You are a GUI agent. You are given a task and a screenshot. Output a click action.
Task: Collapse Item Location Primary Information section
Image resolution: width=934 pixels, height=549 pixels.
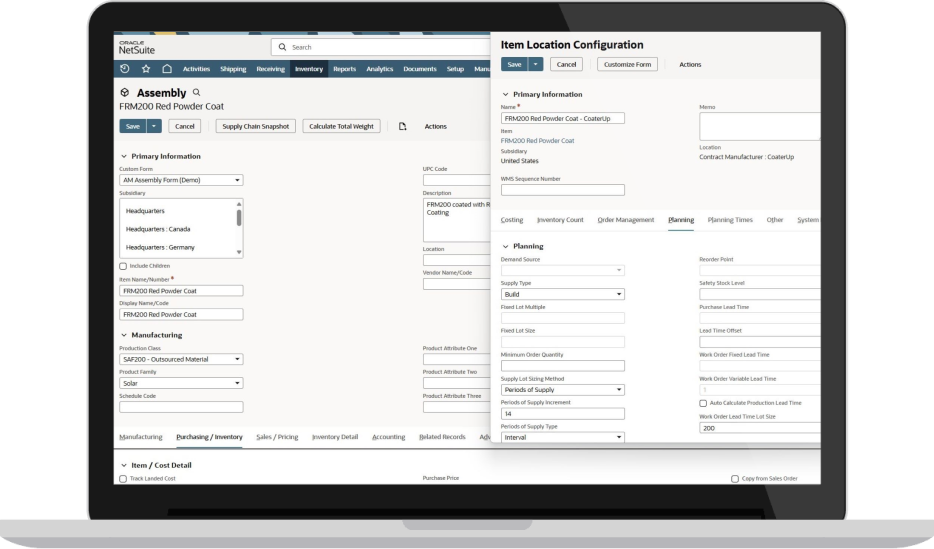point(506,95)
